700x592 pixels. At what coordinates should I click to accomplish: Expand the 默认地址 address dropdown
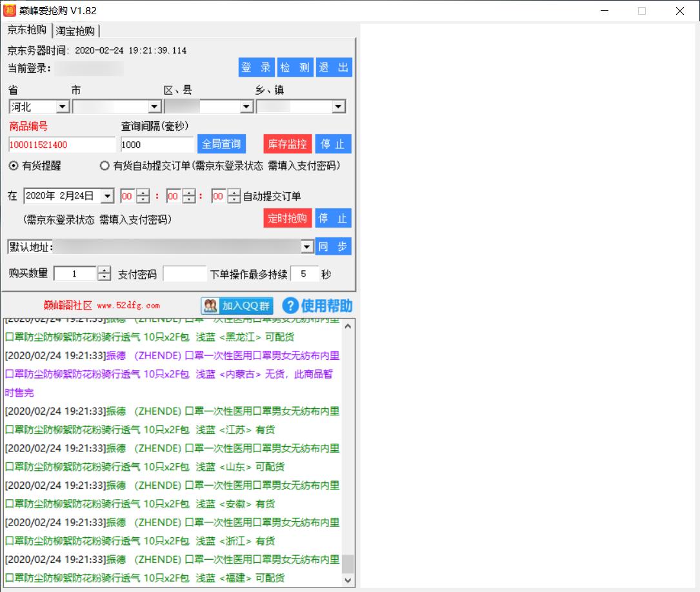pos(307,247)
